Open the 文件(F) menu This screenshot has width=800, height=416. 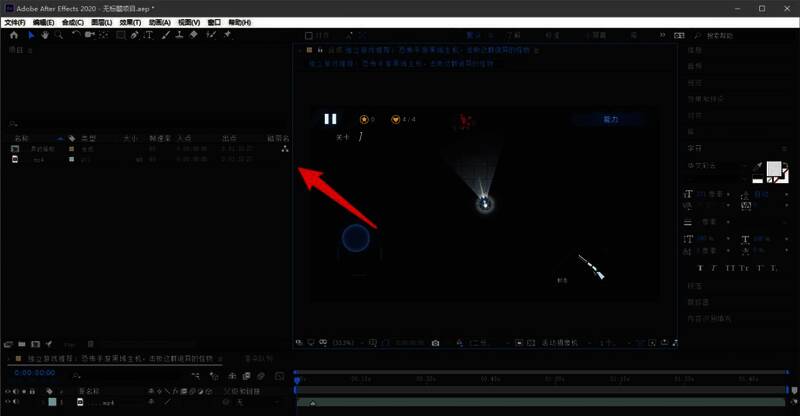[x=15, y=21]
